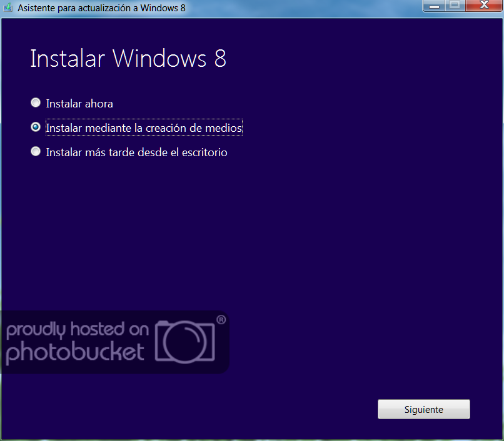Minimize the Windows 8 assistant window

tap(434, 6)
